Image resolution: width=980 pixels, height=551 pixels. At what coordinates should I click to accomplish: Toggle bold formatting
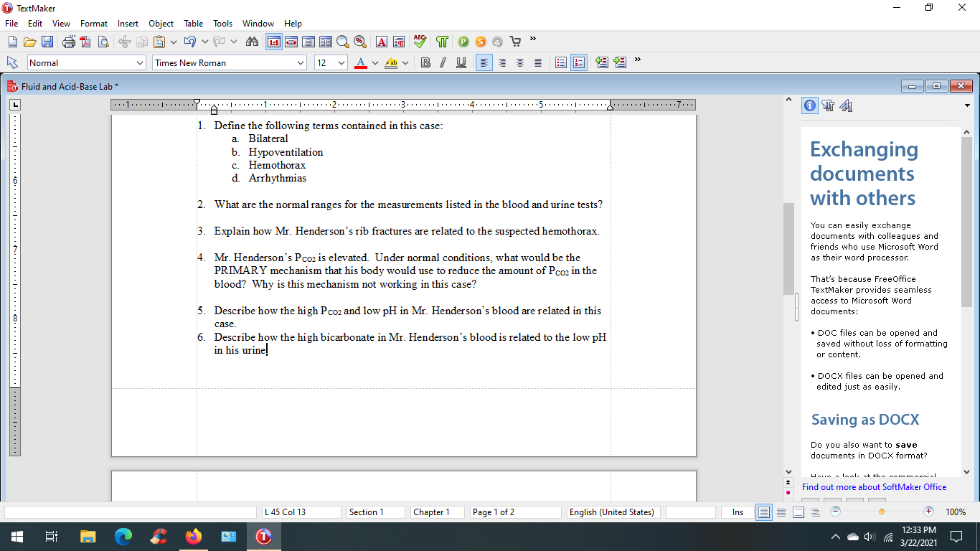point(424,62)
